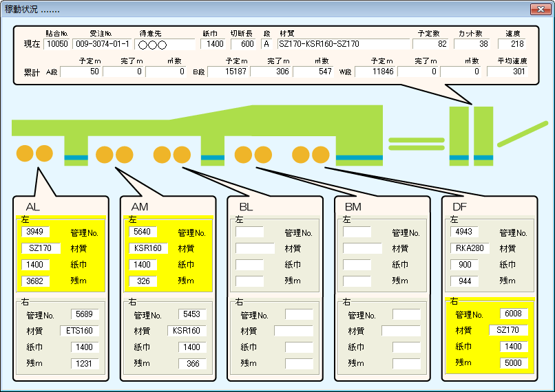Click the 材質 field showing SZ170-KSR160-SZ170

click(343, 45)
